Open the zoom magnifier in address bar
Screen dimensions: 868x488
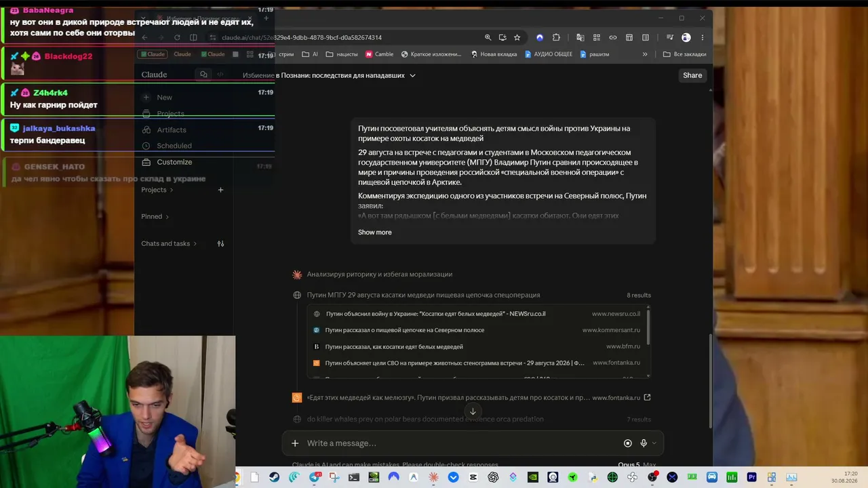[488, 37]
